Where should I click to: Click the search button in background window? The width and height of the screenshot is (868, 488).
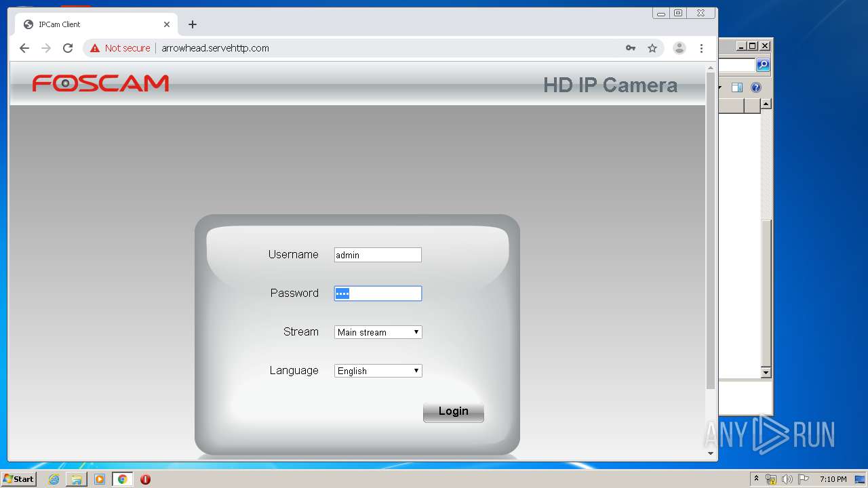tap(763, 65)
